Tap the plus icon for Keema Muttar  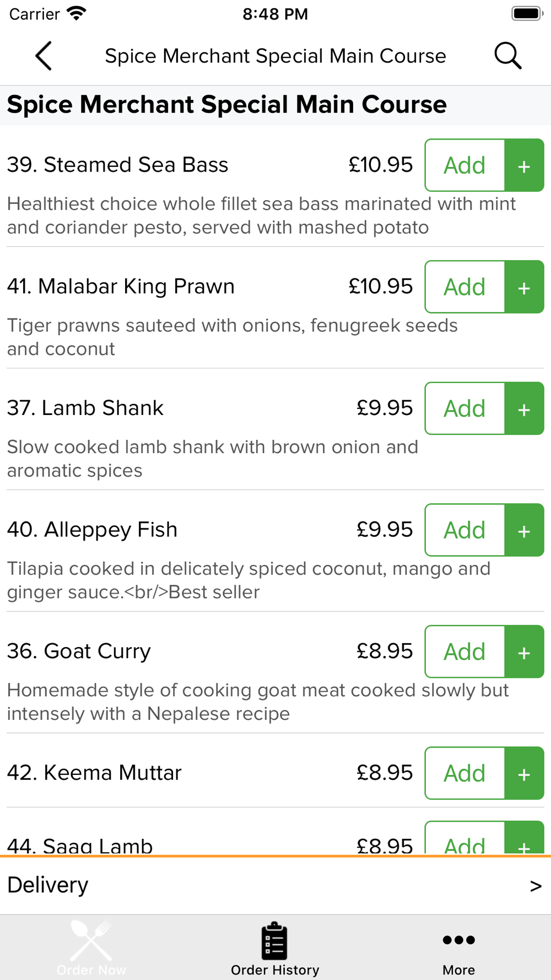pos(524,773)
